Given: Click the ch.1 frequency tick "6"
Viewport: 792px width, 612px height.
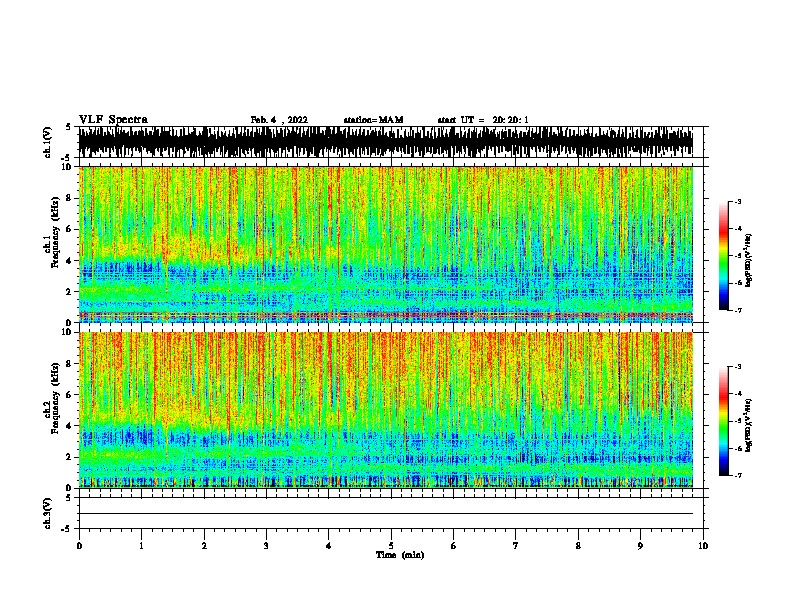Looking at the screenshot, I should (69, 229).
